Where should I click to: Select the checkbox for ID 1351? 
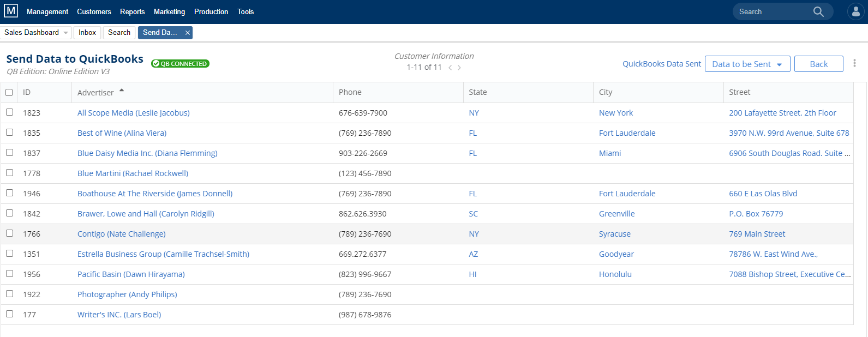(x=9, y=253)
